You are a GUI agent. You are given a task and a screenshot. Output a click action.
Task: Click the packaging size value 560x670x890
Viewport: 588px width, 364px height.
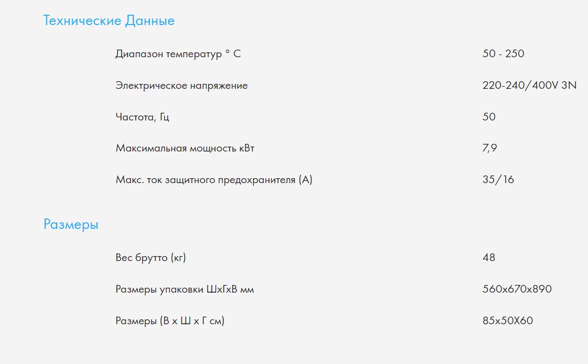(x=517, y=289)
